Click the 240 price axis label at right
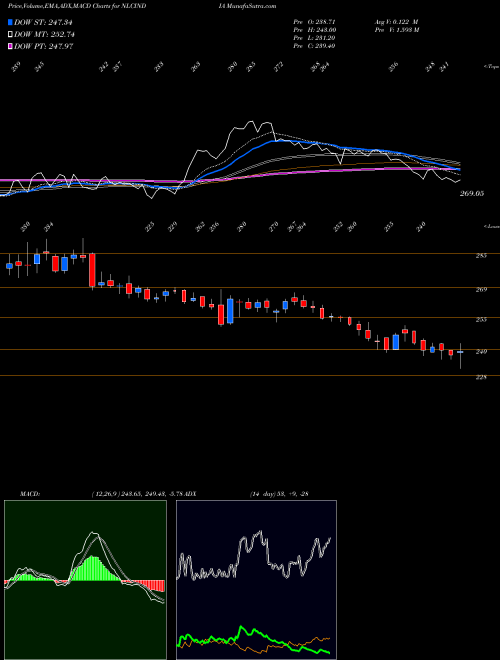Screen dimensions: 500x660 481,351
